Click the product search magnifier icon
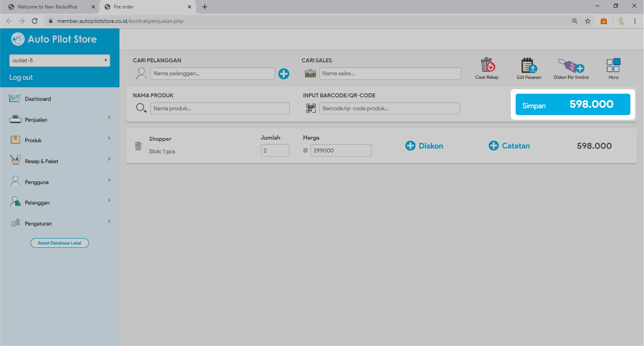This screenshot has width=644, height=346. [x=141, y=108]
